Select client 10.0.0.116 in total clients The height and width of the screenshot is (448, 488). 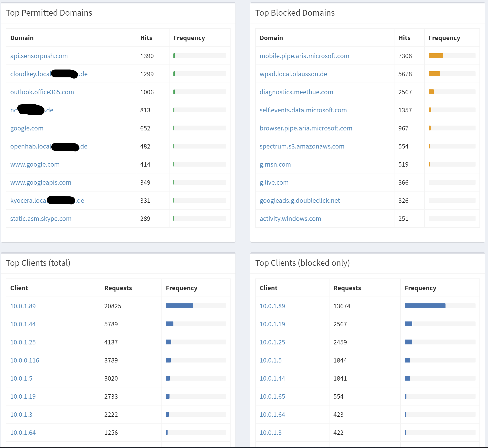(25, 360)
